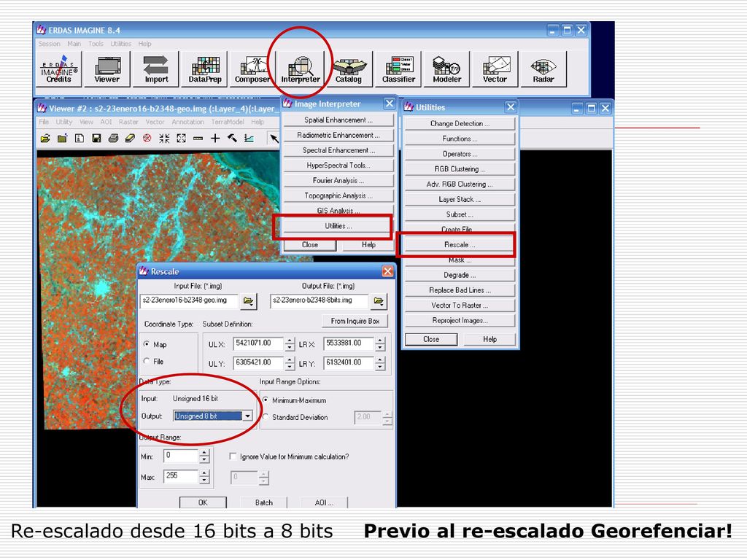Open the IMAGINE Credits icon
The image size is (747, 560).
coord(59,69)
